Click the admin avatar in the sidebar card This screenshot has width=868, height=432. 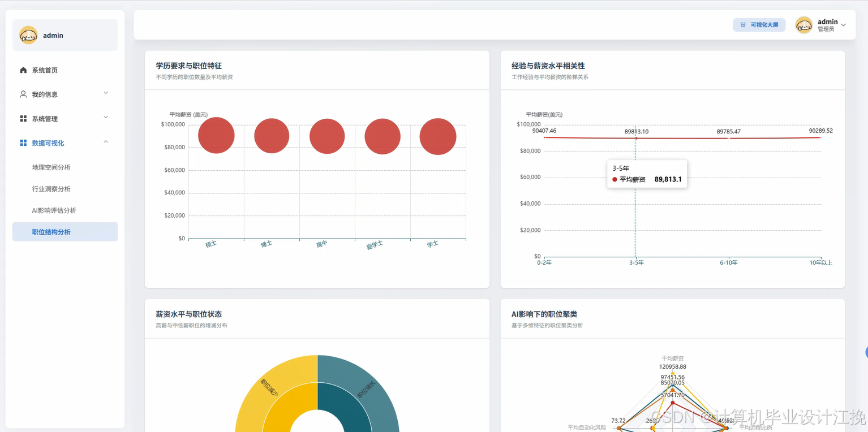tap(28, 35)
